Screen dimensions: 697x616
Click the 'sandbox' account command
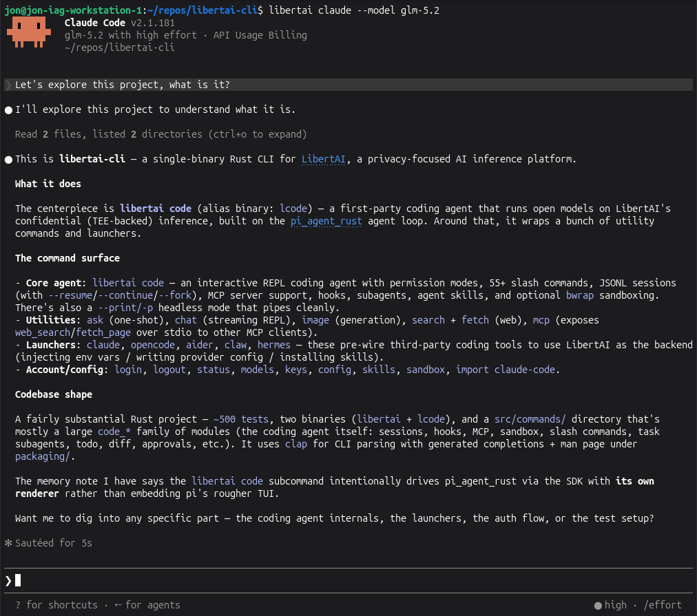point(426,370)
